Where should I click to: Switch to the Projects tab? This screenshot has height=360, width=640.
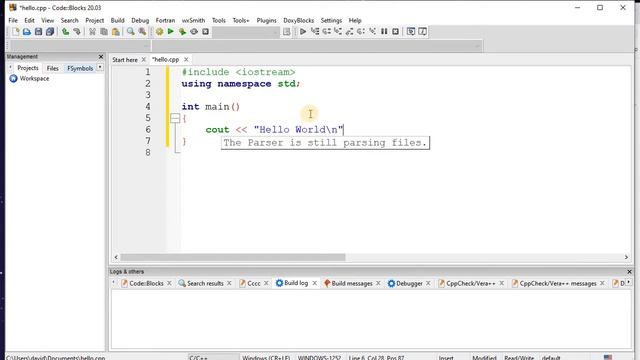[x=28, y=68]
